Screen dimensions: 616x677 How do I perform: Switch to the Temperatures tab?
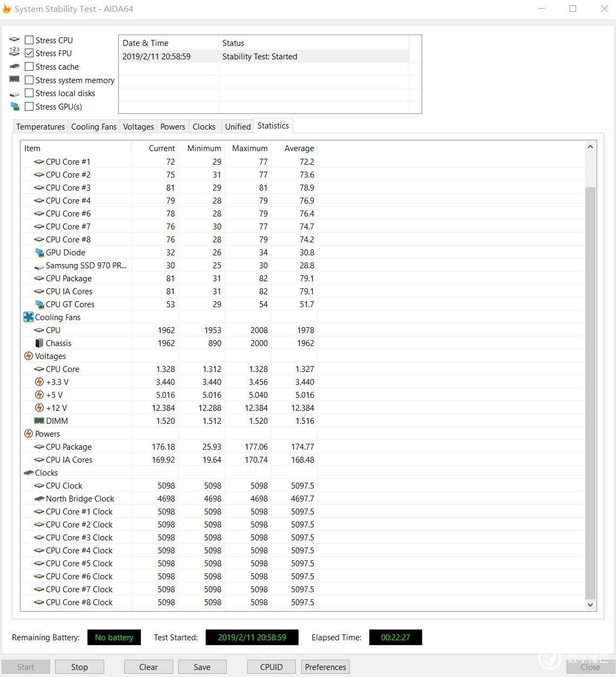[40, 127]
